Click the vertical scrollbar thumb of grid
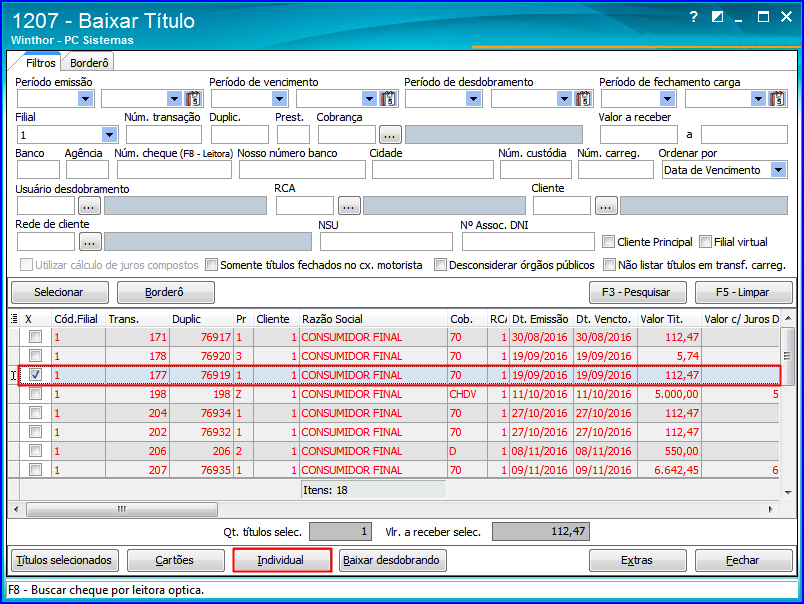This screenshot has width=804, height=604. [x=787, y=356]
